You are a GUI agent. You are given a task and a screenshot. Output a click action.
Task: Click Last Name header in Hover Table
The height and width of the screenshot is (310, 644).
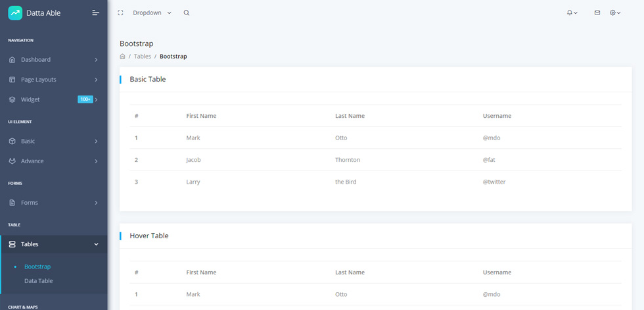[x=350, y=272]
